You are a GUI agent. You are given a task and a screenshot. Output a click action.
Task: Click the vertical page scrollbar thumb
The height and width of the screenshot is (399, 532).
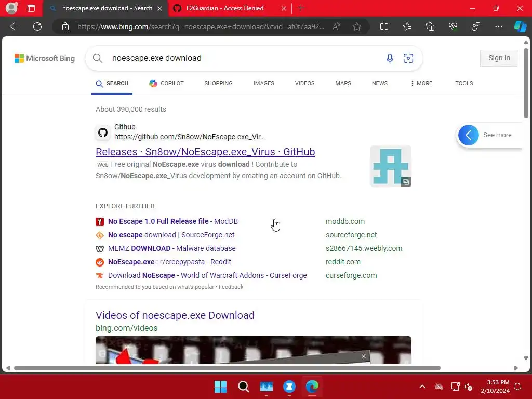tap(526, 83)
